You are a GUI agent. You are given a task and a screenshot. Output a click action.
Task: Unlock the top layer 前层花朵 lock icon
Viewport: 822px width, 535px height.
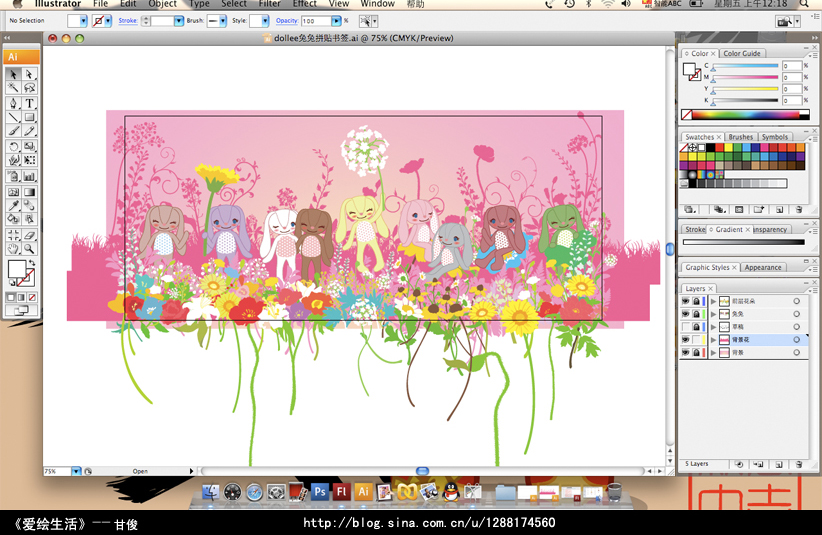pyautogui.click(x=696, y=301)
